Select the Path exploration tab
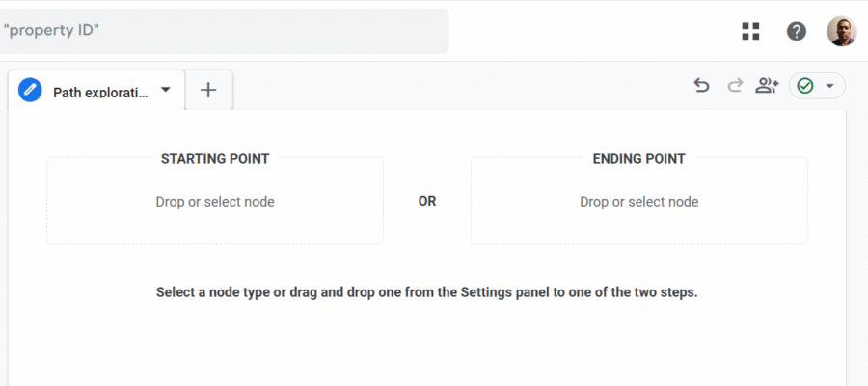Viewport: 868px width, 386px height. pos(96,91)
